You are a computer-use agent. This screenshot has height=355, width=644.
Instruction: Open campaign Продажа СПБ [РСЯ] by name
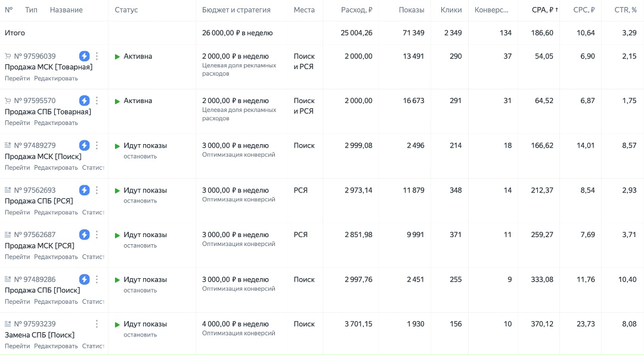click(x=39, y=201)
